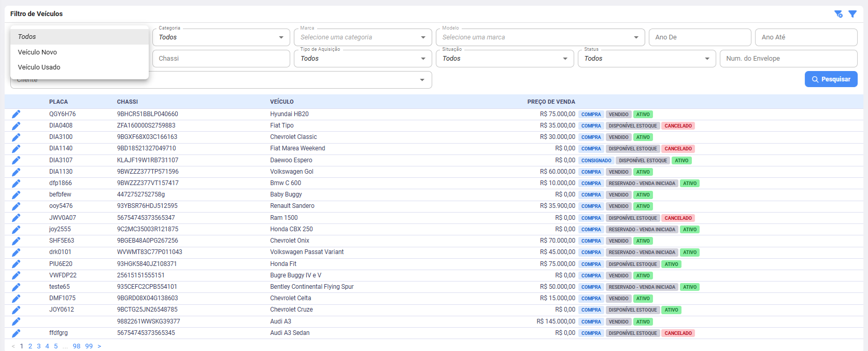Viewport: 868px width, 351px height.
Task: Focus the Num. do Envelope field
Action: click(x=789, y=59)
